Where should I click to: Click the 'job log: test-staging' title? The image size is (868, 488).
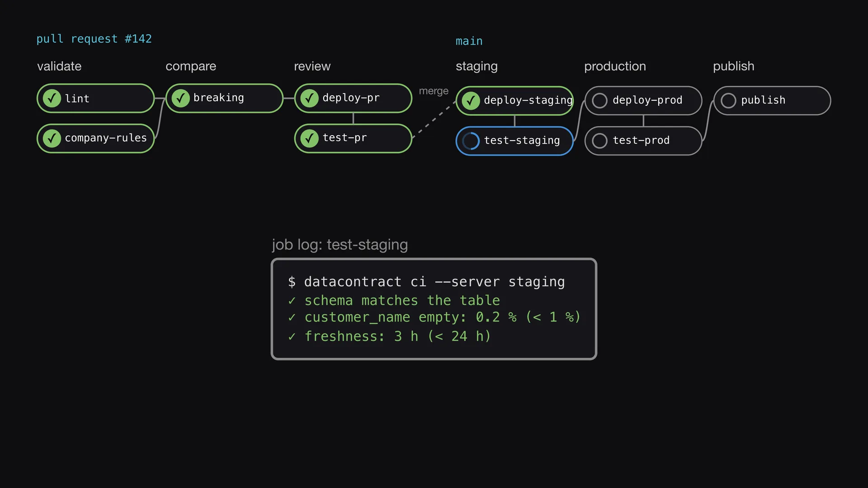tap(340, 244)
